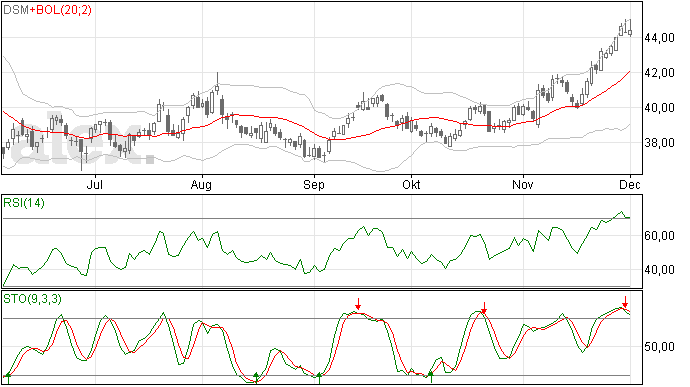
Task: Click the RSI(14) panel title
Action: click(x=24, y=203)
